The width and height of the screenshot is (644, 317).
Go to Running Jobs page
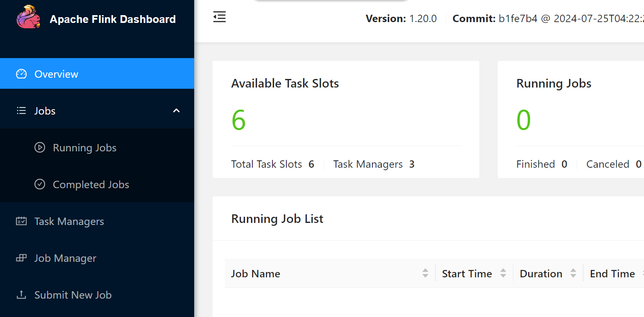point(97,147)
